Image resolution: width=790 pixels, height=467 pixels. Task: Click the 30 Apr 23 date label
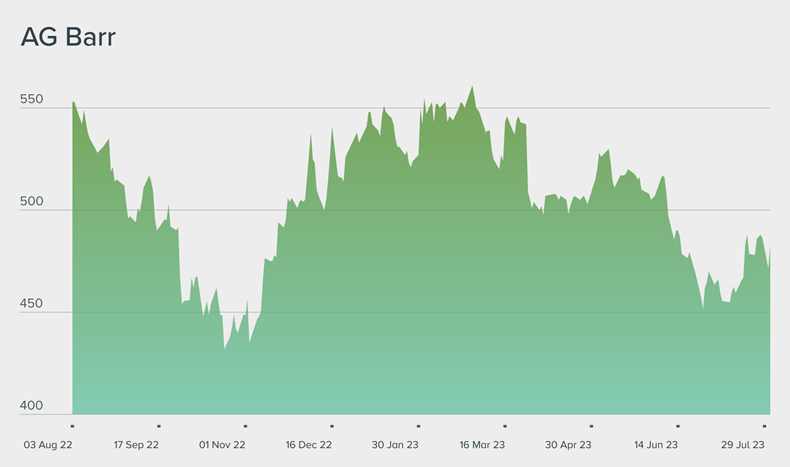[x=568, y=445]
